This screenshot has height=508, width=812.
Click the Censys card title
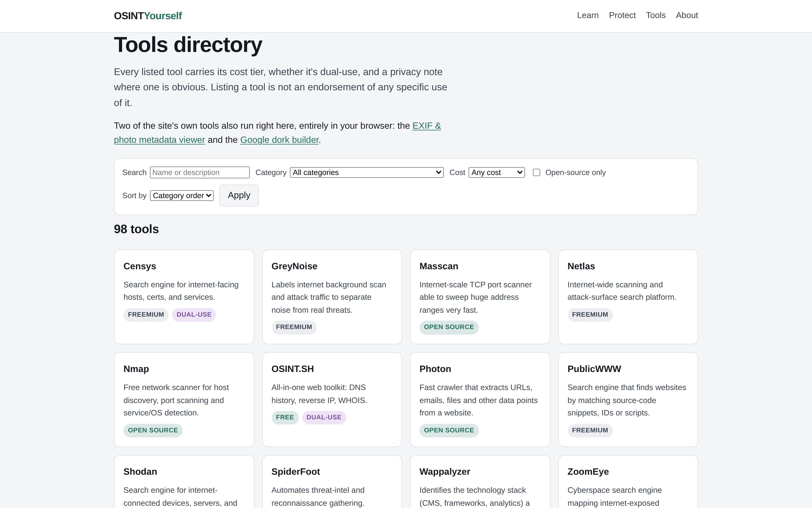coord(140,266)
